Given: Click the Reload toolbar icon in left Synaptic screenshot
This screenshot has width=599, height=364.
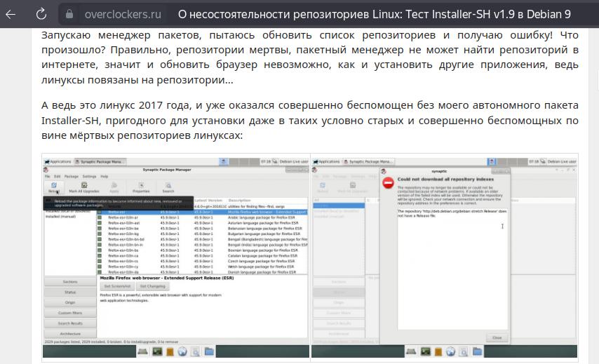Looking at the screenshot, I should [x=54, y=187].
